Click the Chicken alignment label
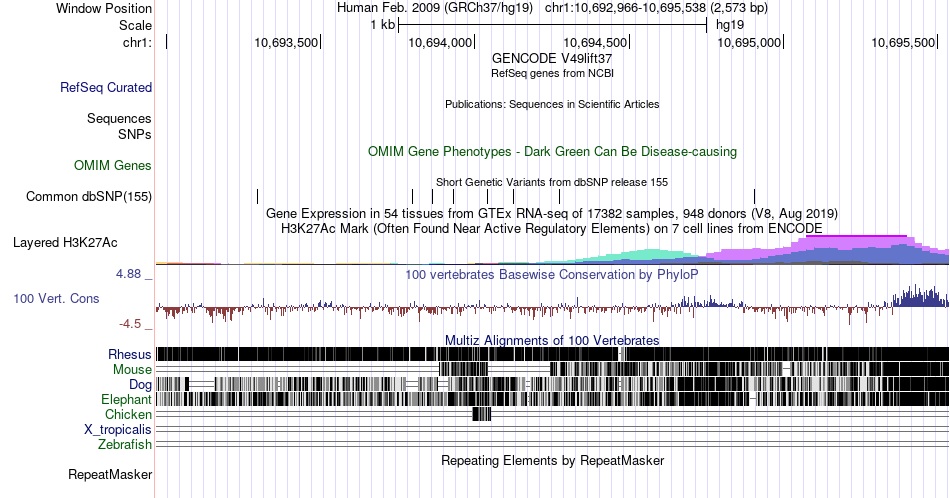The height and width of the screenshot is (498, 950). (x=128, y=414)
